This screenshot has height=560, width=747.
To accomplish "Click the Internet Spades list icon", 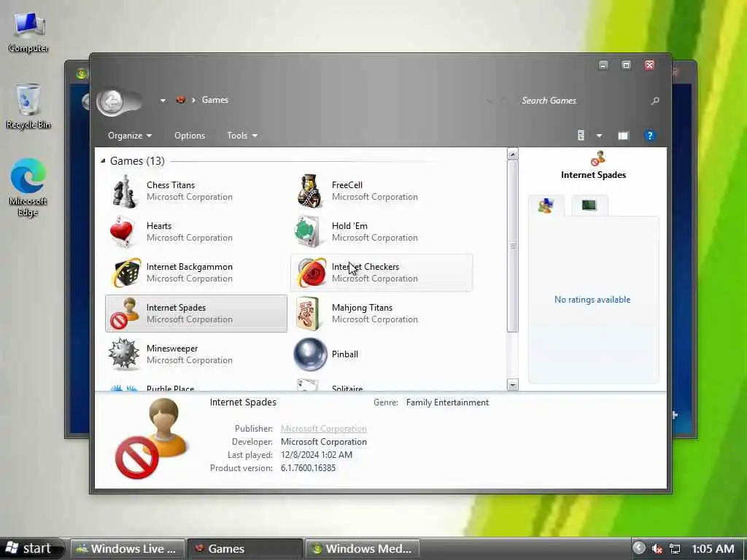I will (x=124, y=314).
